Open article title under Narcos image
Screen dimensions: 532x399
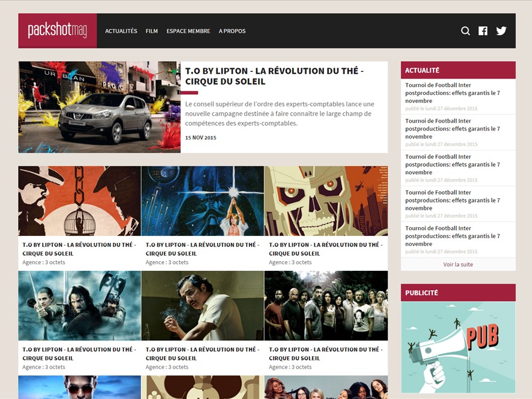[x=202, y=354]
